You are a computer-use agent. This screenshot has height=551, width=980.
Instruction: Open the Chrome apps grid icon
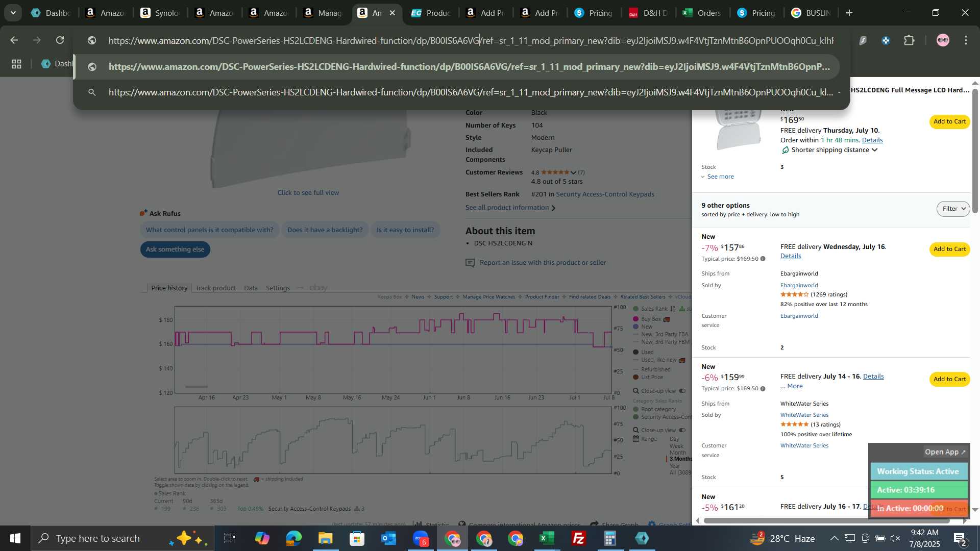(16, 64)
